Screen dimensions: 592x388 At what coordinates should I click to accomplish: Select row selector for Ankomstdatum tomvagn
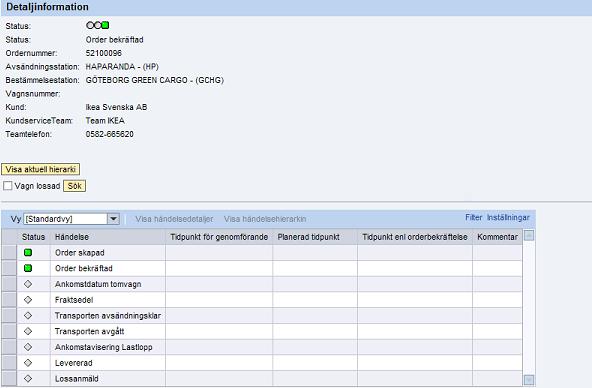click(x=9, y=284)
